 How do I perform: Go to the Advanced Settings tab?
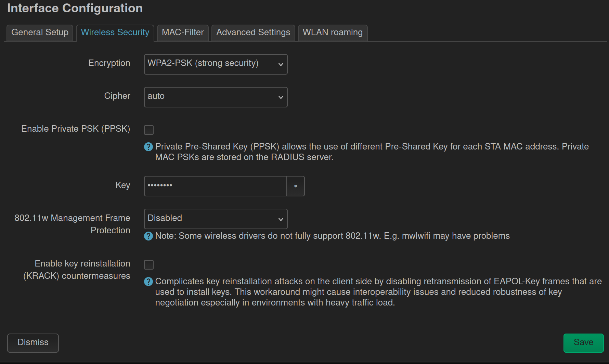(253, 32)
